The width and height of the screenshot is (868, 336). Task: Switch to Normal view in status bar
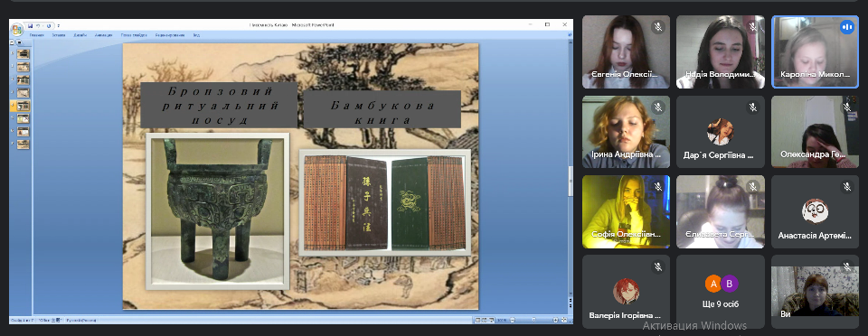pyautogui.click(x=477, y=320)
